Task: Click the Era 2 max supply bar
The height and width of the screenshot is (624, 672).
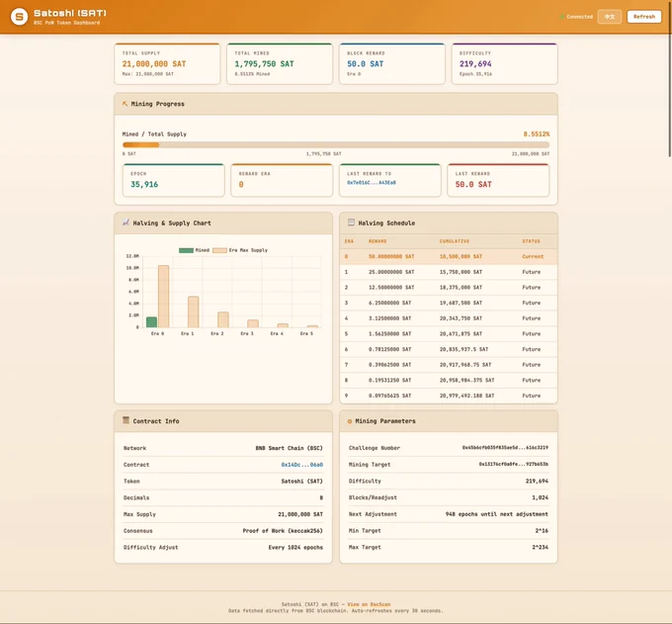Action: pos(223,319)
